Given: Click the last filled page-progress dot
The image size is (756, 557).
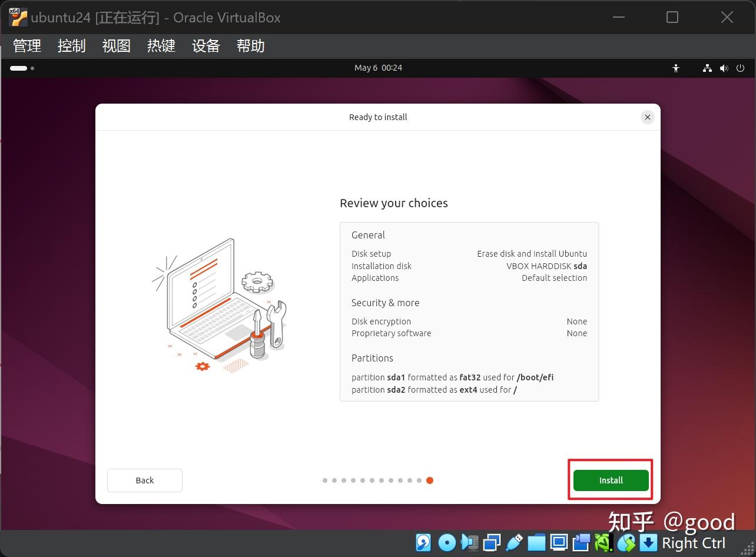Looking at the screenshot, I should click(430, 480).
